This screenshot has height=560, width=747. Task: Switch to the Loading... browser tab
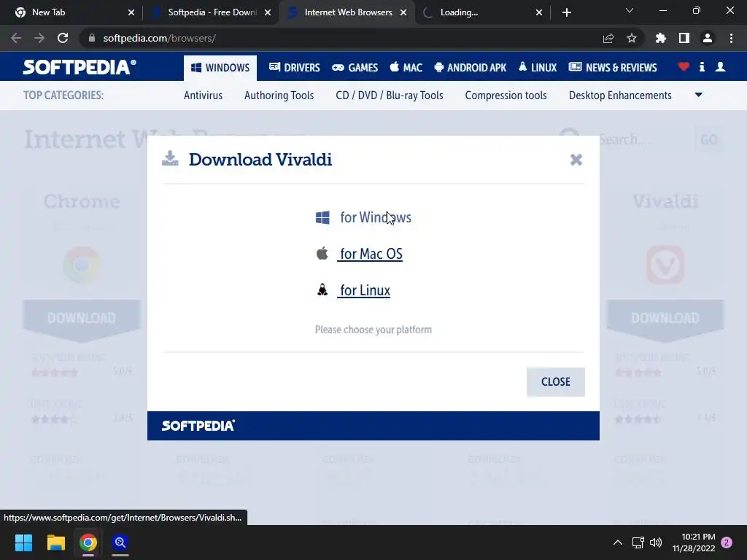point(483,12)
